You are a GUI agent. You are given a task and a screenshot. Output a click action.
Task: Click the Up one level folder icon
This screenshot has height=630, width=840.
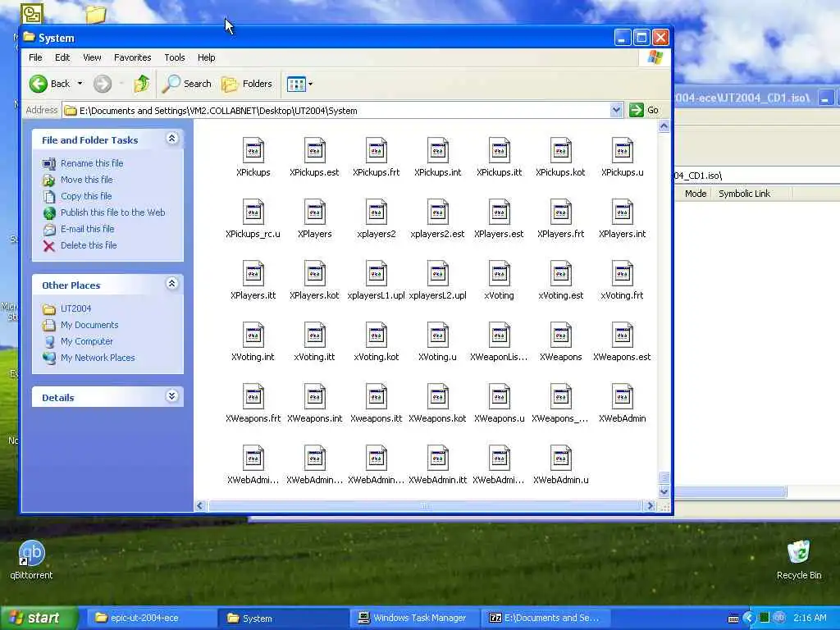click(x=142, y=84)
